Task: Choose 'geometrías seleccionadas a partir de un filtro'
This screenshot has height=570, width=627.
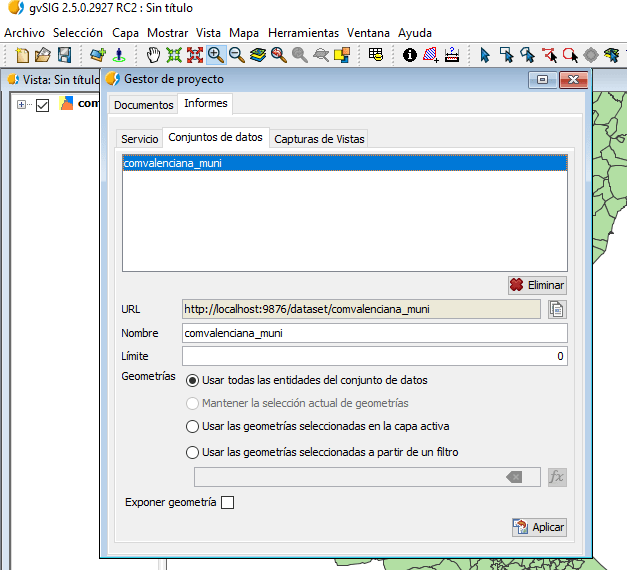Action: pyautogui.click(x=192, y=452)
